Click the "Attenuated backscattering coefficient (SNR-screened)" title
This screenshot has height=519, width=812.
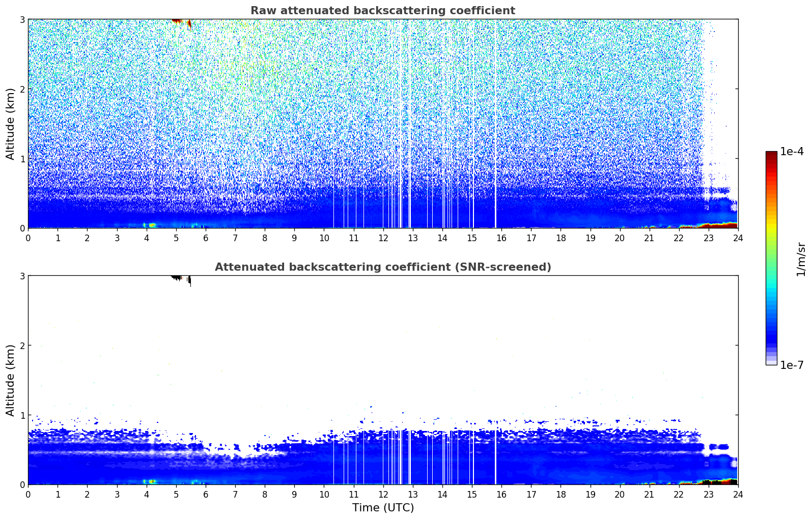click(383, 267)
